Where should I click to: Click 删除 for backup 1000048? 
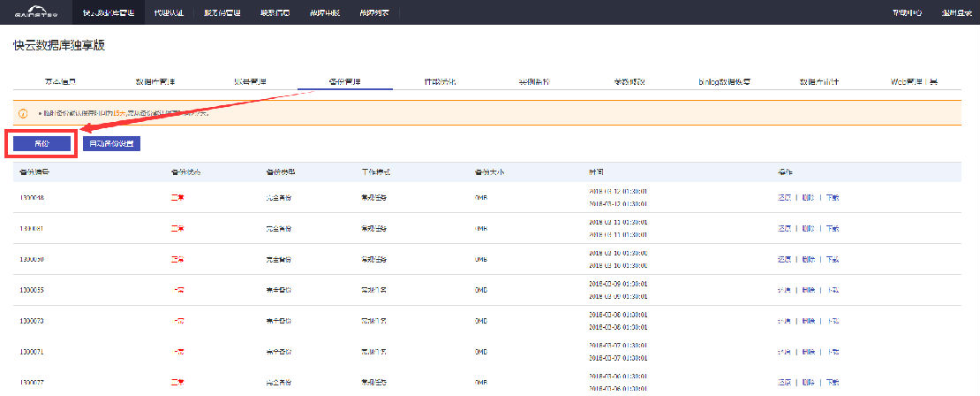[x=808, y=197]
